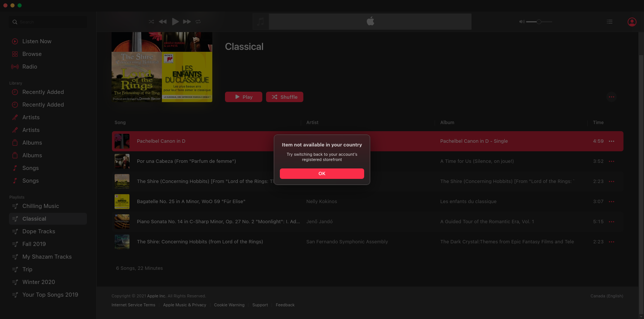Open more options for Pachelbel Canon in D
Viewport: 644px width, 319px height.
pyautogui.click(x=612, y=141)
